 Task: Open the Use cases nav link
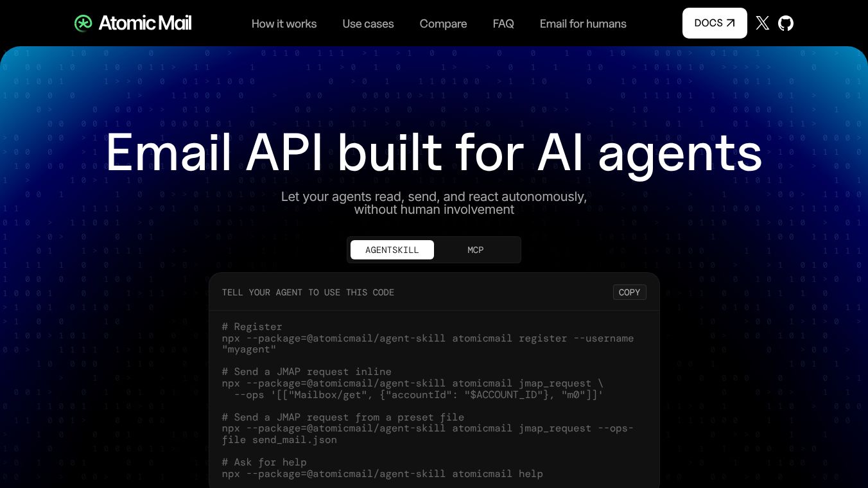click(x=368, y=24)
